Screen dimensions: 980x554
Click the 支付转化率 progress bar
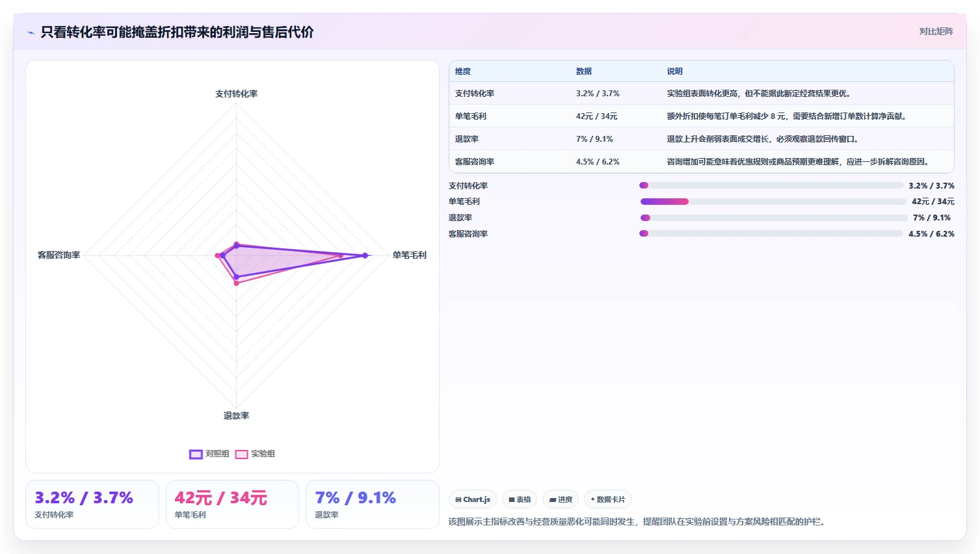771,185
